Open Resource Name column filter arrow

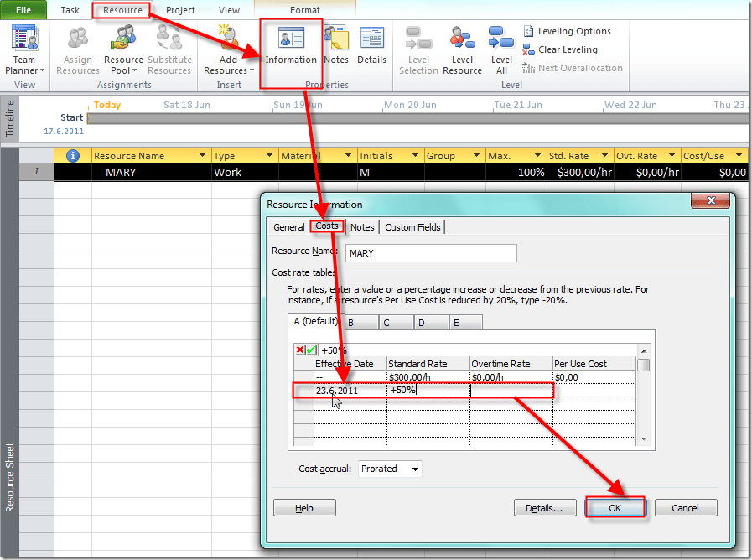(x=202, y=156)
